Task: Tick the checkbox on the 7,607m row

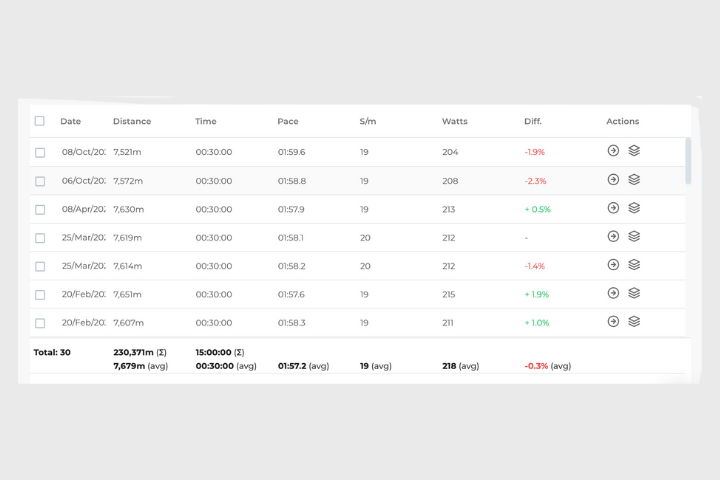Action: 40,323
